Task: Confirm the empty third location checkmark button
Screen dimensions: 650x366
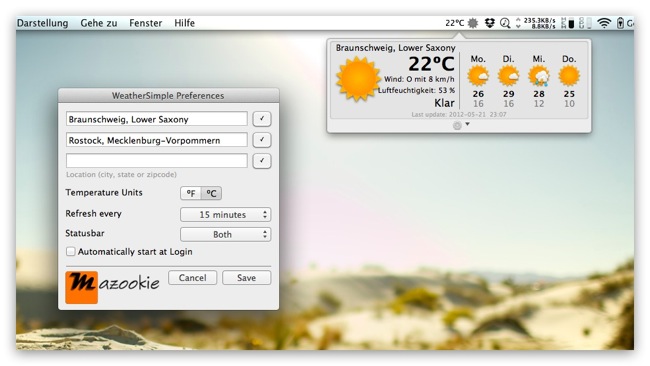Action: click(x=262, y=161)
